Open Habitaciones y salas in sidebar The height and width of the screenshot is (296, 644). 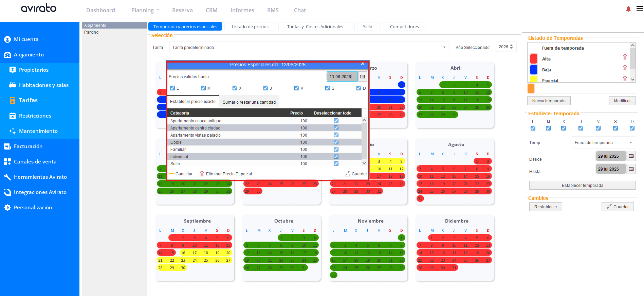[44, 85]
